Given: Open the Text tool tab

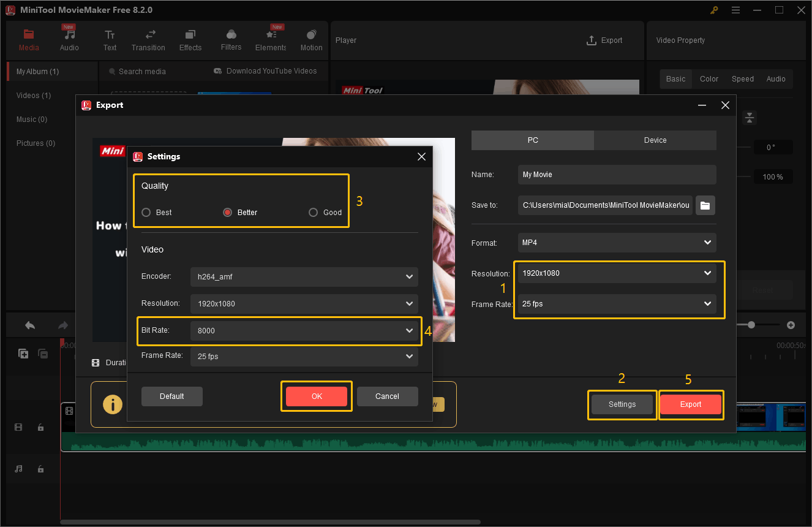Looking at the screenshot, I should tap(110, 40).
